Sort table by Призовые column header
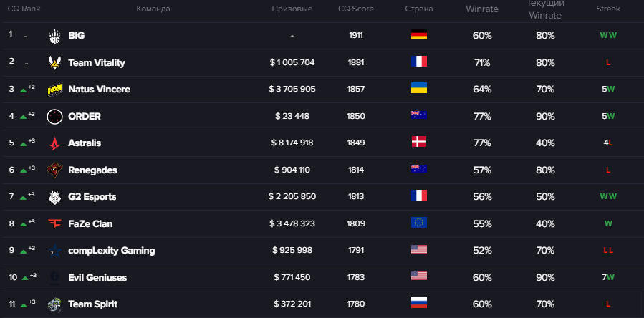Image resolution: width=644 pixels, height=318 pixels. coord(292,9)
